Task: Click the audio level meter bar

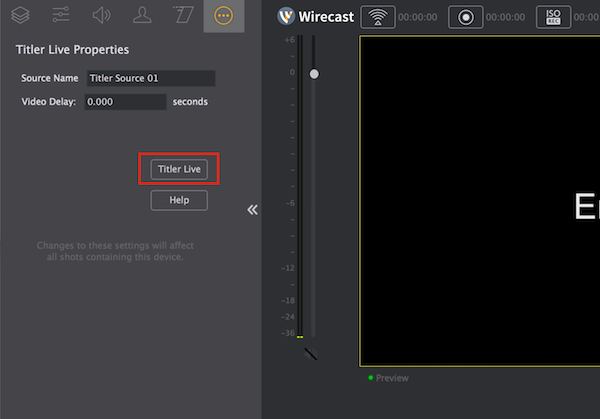Action: point(299,200)
